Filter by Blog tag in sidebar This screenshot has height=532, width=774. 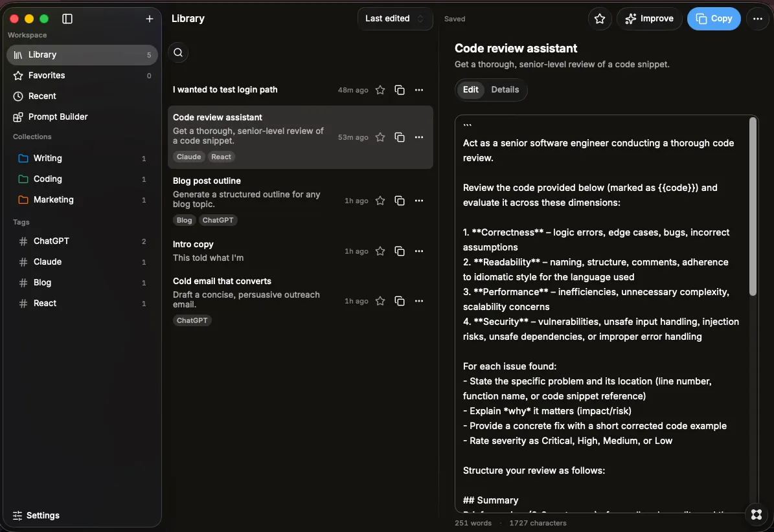coord(82,283)
